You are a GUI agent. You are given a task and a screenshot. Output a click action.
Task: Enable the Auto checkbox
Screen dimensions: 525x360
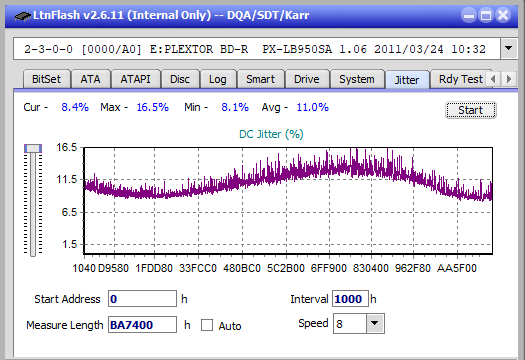(x=207, y=325)
